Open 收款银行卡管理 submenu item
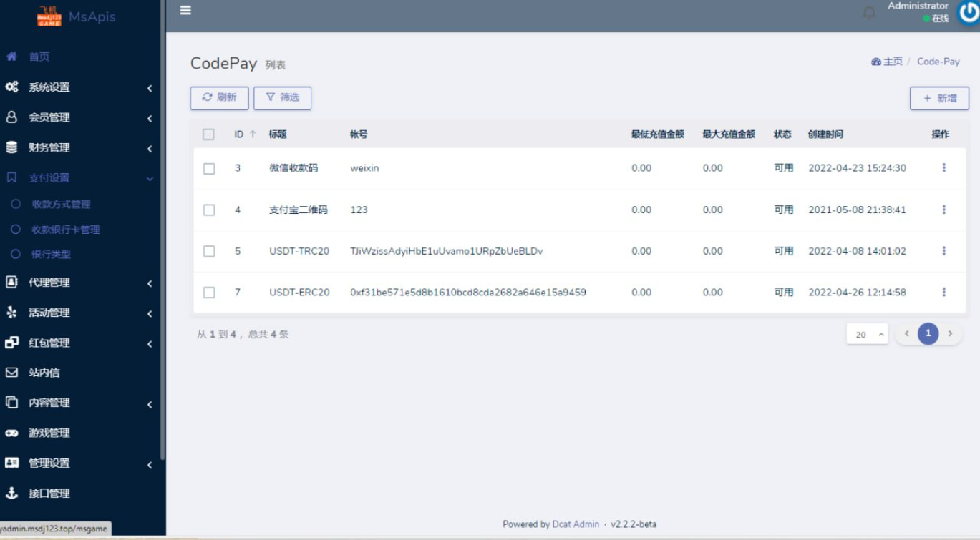Screen dimensions: 980x540 pos(66,230)
